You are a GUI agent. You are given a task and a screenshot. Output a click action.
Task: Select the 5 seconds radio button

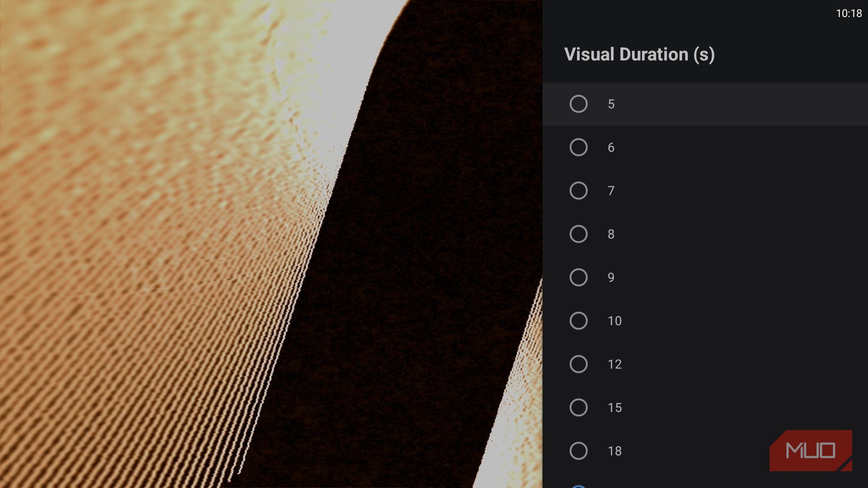(x=578, y=104)
